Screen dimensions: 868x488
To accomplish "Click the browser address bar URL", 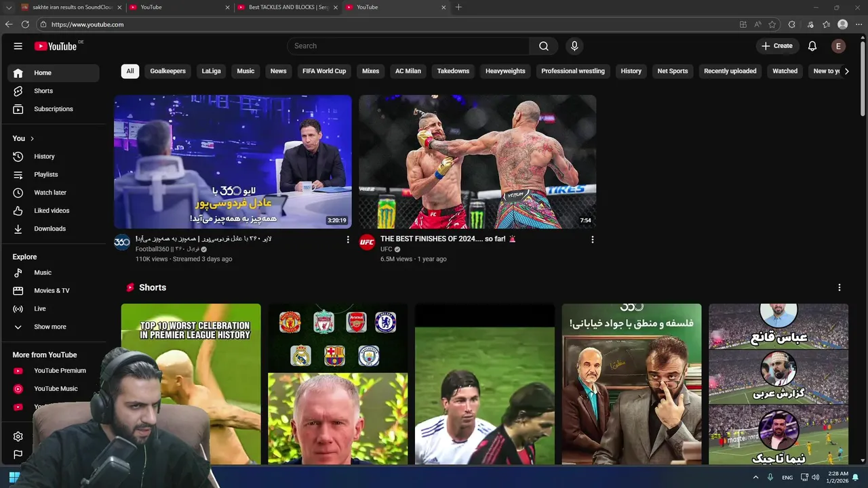I will click(87, 24).
